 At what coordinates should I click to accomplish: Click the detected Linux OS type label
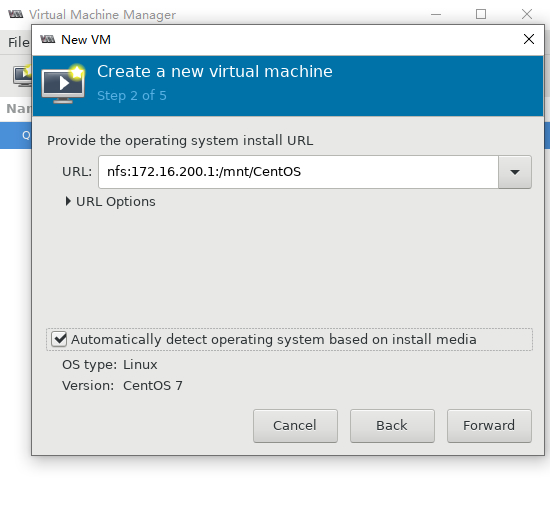[x=140, y=365]
